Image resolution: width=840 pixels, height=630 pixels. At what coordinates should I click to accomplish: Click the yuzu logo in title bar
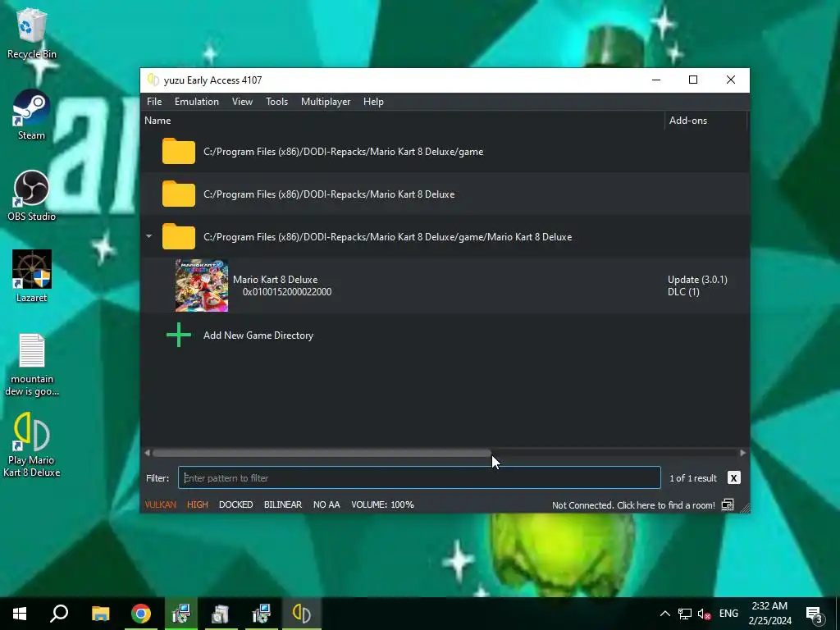(x=153, y=80)
